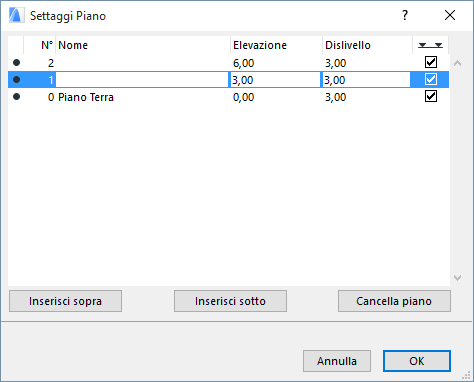Screen dimensions: 474x382
Task: Cancel with the Annulla button
Action: coord(337,361)
